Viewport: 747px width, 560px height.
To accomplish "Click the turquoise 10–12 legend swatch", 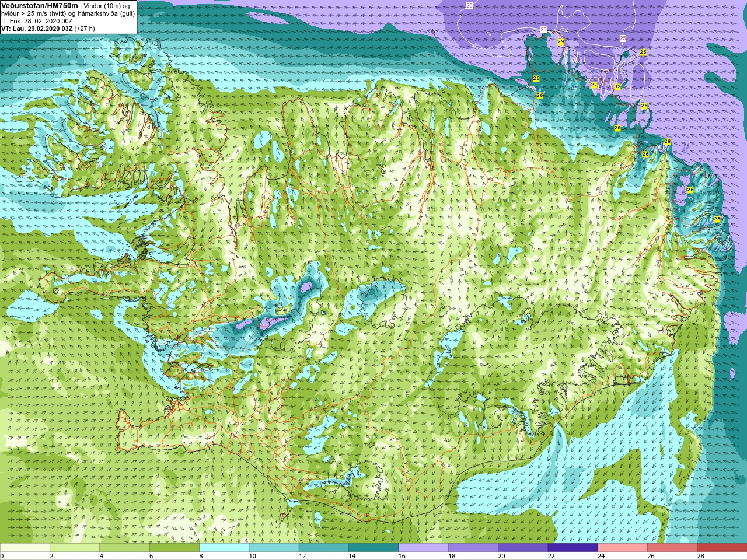I will click(274, 548).
